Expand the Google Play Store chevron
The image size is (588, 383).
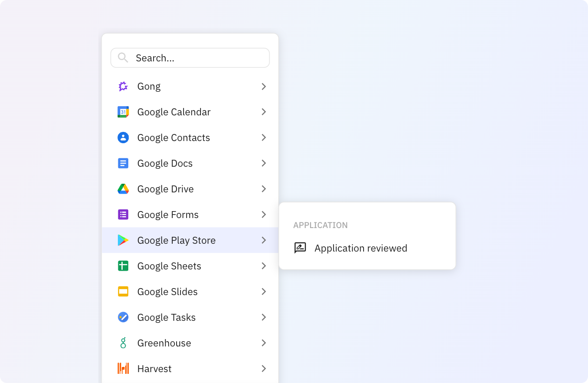point(264,240)
